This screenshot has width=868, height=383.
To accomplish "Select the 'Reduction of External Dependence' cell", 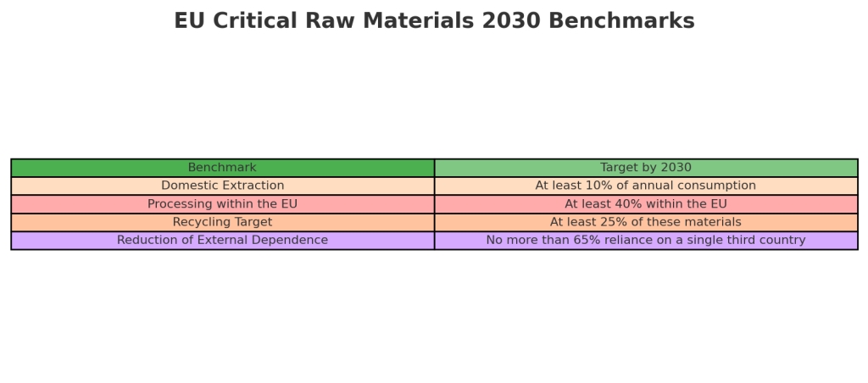I will point(222,241).
